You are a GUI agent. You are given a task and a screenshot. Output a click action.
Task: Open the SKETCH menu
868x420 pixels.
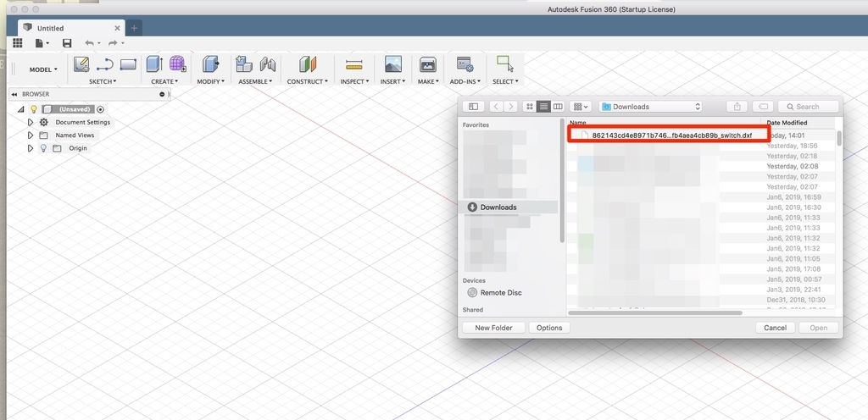103,81
